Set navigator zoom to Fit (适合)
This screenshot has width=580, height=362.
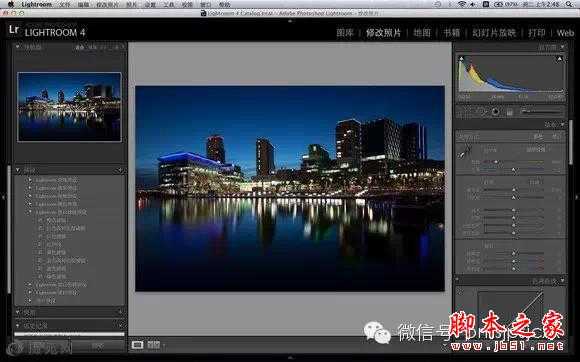[x=80, y=47]
